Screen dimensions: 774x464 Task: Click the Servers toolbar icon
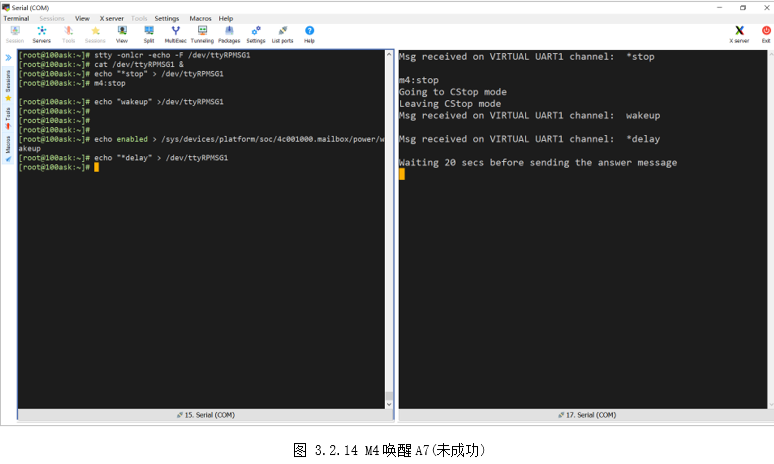(x=41, y=34)
